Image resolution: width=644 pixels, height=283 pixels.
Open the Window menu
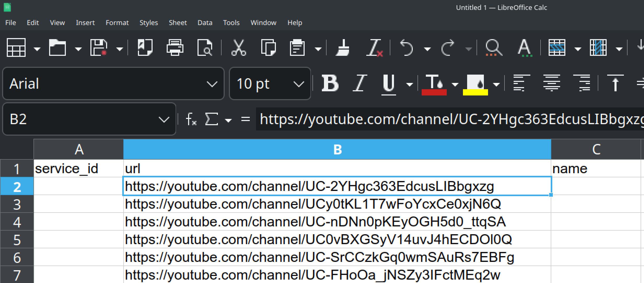[x=263, y=23]
